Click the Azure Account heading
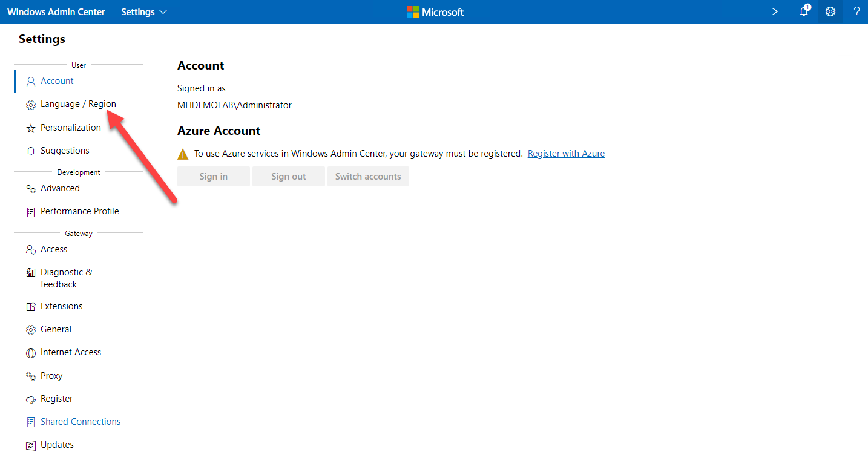 point(219,131)
